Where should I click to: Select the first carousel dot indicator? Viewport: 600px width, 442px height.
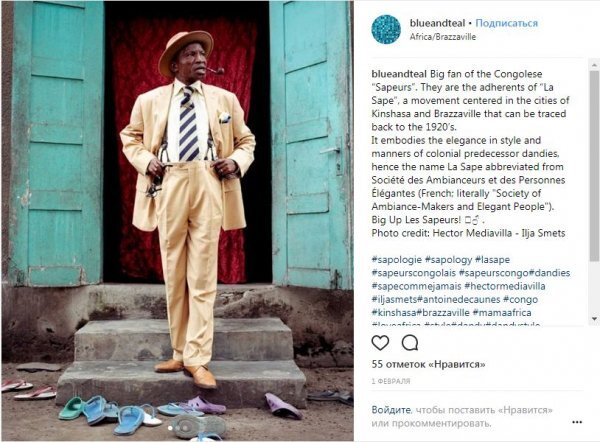[x=170, y=428]
